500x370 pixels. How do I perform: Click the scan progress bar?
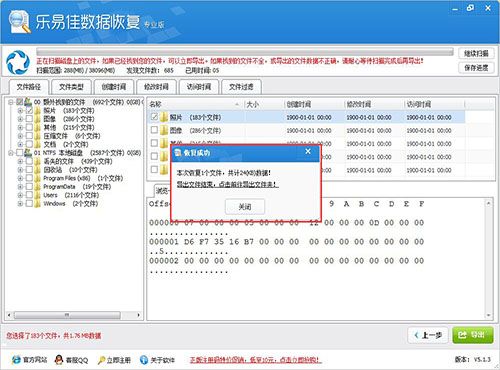pos(245,52)
